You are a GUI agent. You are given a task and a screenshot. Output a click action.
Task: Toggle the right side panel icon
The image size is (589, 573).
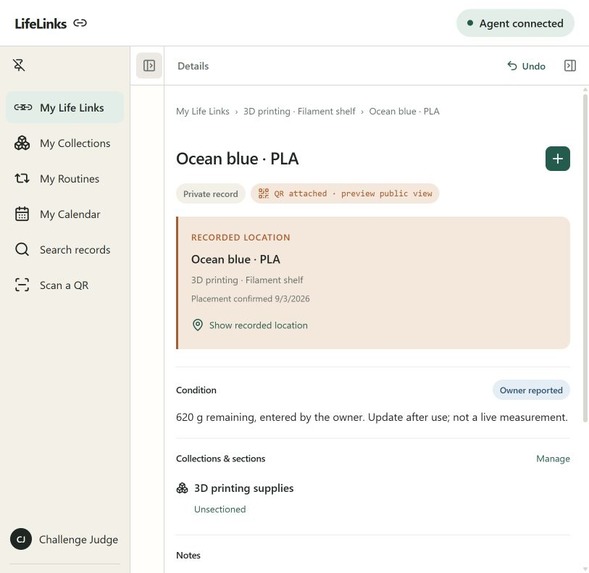(x=570, y=66)
